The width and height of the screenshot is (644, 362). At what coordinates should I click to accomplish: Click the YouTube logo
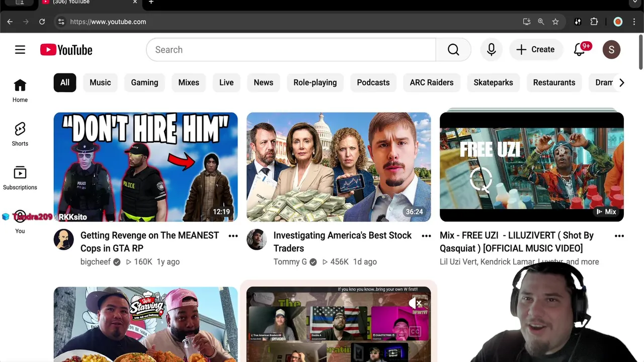pyautogui.click(x=66, y=50)
